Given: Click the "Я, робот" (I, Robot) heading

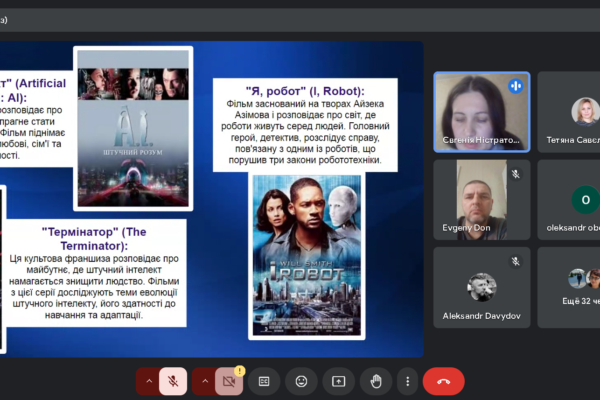Looking at the screenshot, I should click(305, 91).
